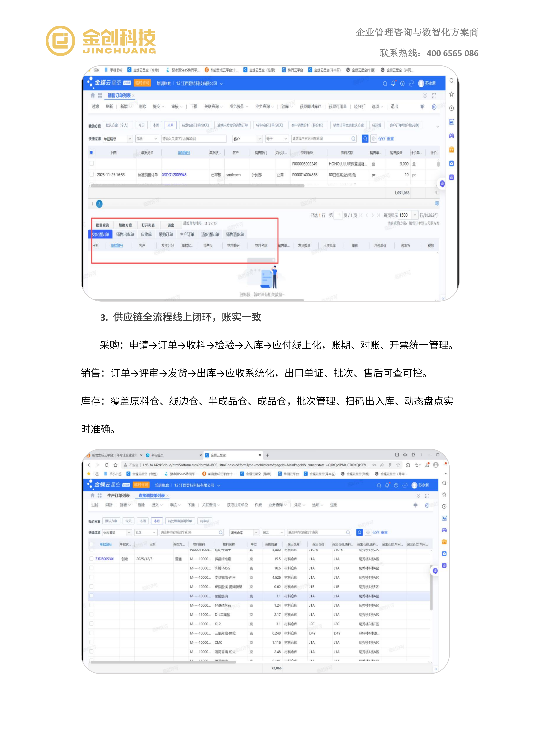
Task: Click browser address bar in lower screenshot
Action: pyautogui.click(x=255, y=465)
